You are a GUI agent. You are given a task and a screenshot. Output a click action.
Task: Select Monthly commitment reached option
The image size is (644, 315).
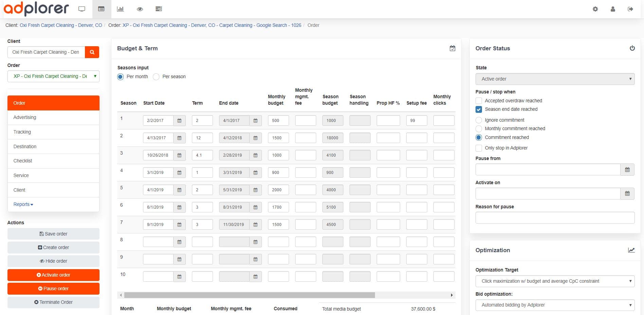[x=479, y=129]
